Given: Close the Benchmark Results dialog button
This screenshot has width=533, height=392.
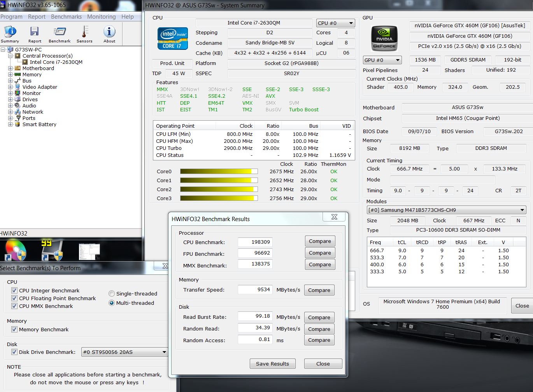Looking at the screenshot, I should [x=323, y=364].
